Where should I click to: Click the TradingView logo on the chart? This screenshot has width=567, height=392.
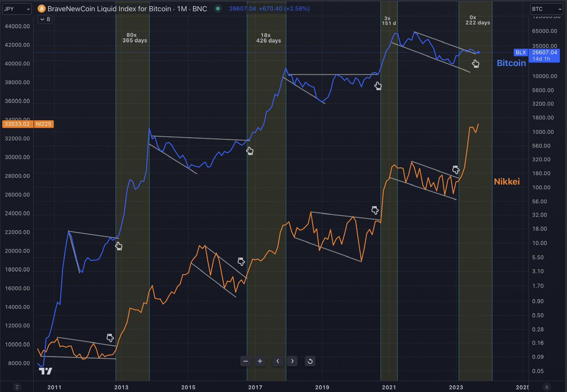[45, 371]
